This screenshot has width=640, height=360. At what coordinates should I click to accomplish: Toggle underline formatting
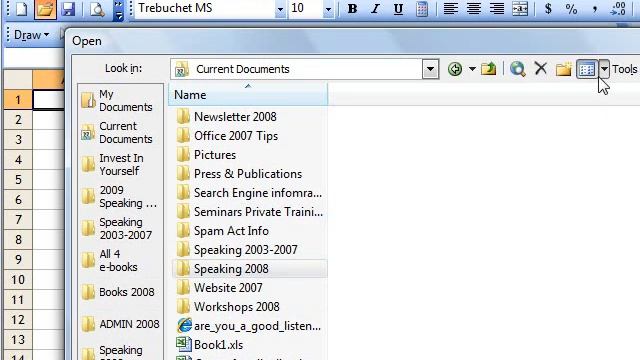coord(398,9)
